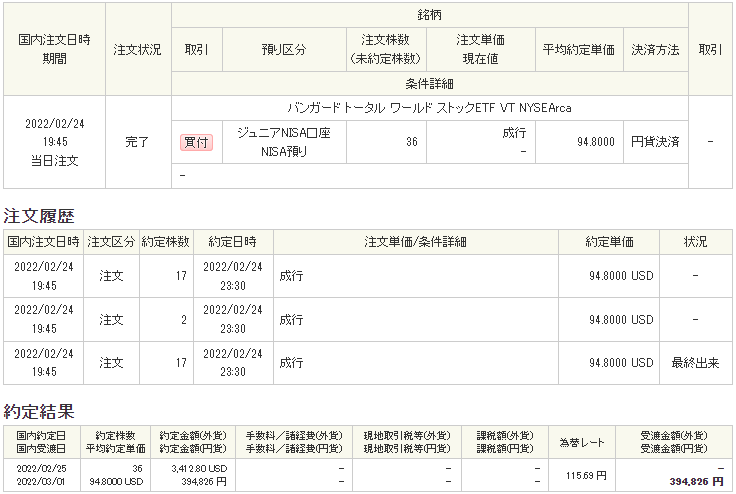Click the 2022/03/01 domestic settlement date

click(41, 482)
